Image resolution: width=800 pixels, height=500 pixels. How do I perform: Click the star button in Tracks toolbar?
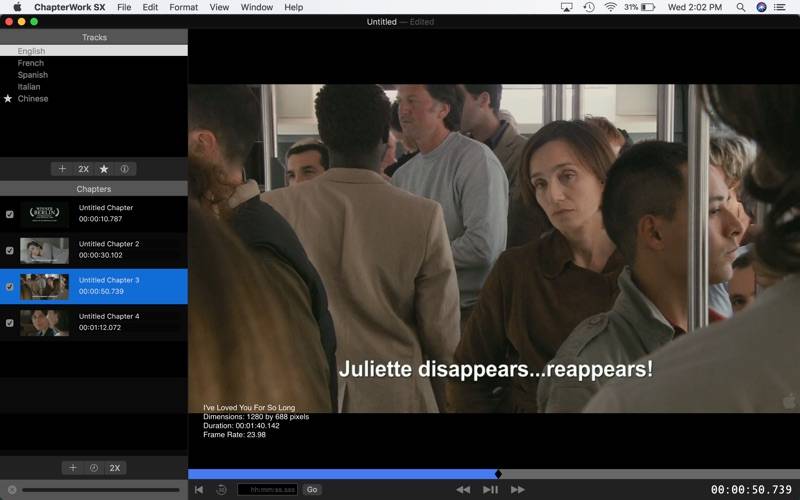pos(104,169)
